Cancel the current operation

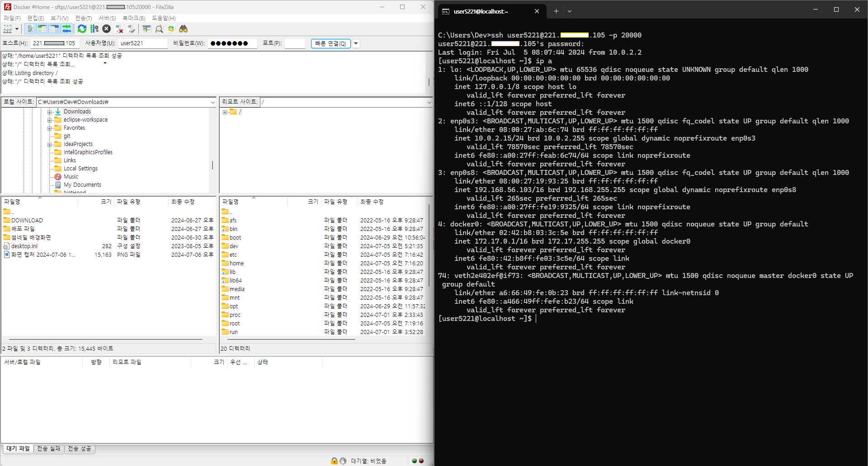[106, 29]
